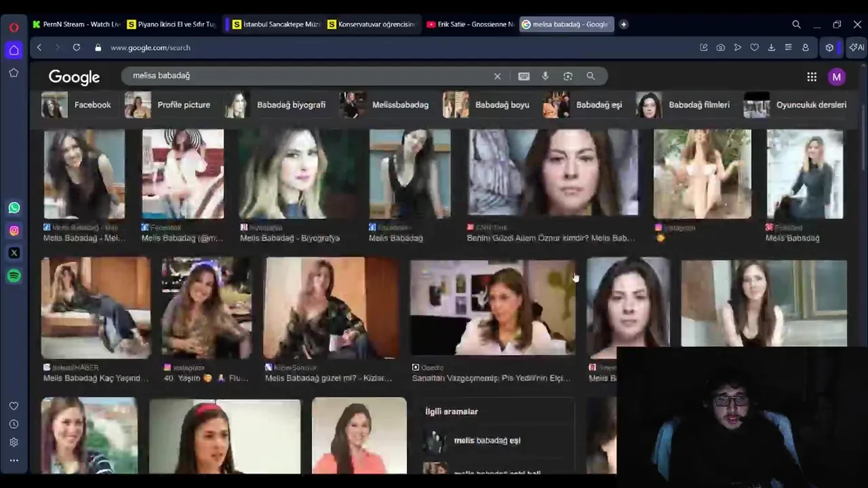868x488 pixels.
Task: Open the bookmarks star in the sidebar
Action: pos(14,73)
